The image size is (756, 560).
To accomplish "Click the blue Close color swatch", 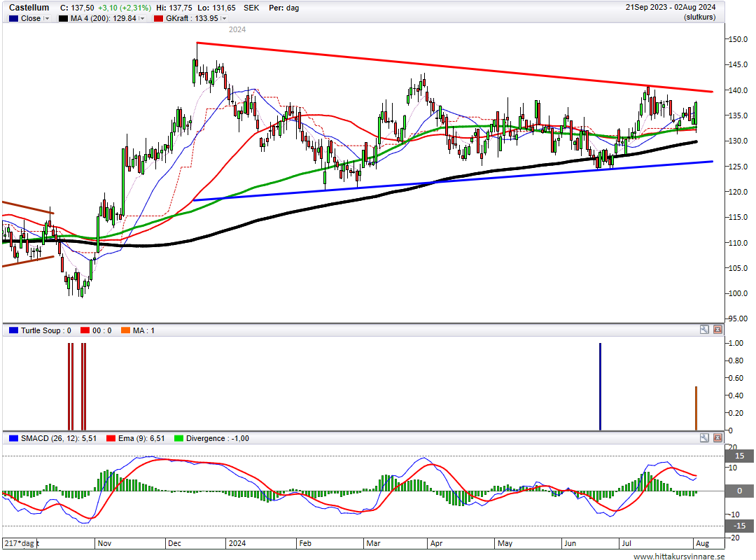I will [13, 18].
